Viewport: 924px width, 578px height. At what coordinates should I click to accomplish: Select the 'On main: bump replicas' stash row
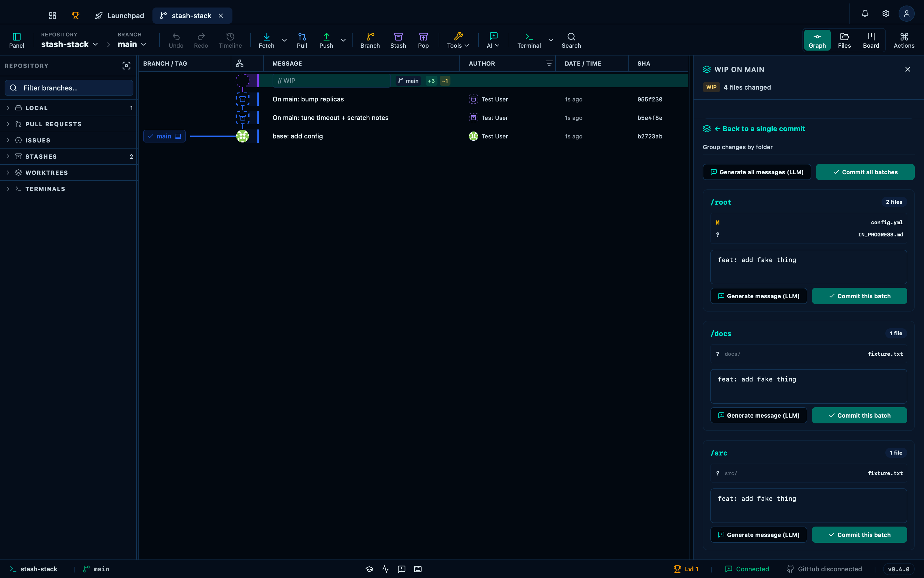[413, 99]
